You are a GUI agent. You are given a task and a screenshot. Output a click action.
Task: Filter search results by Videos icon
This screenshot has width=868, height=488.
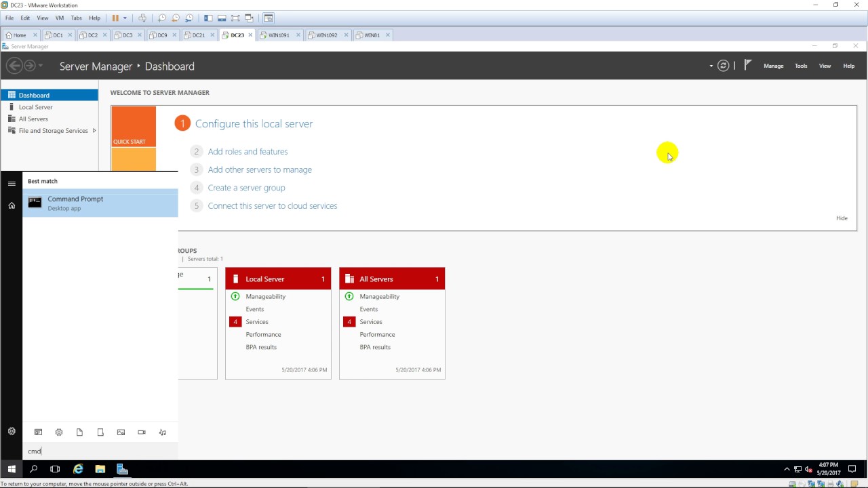tap(142, 432)
